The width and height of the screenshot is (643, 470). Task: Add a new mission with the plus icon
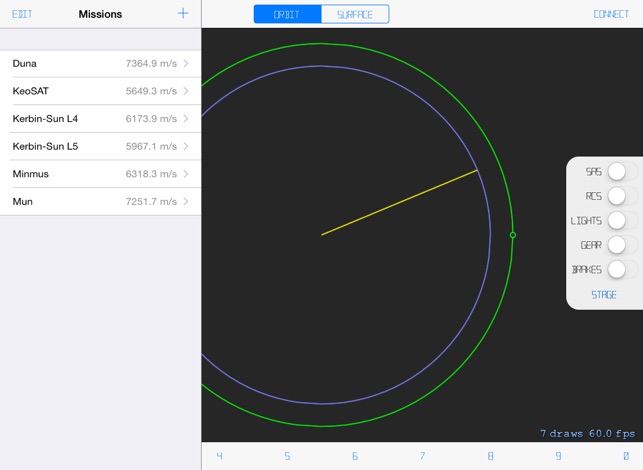183,14
